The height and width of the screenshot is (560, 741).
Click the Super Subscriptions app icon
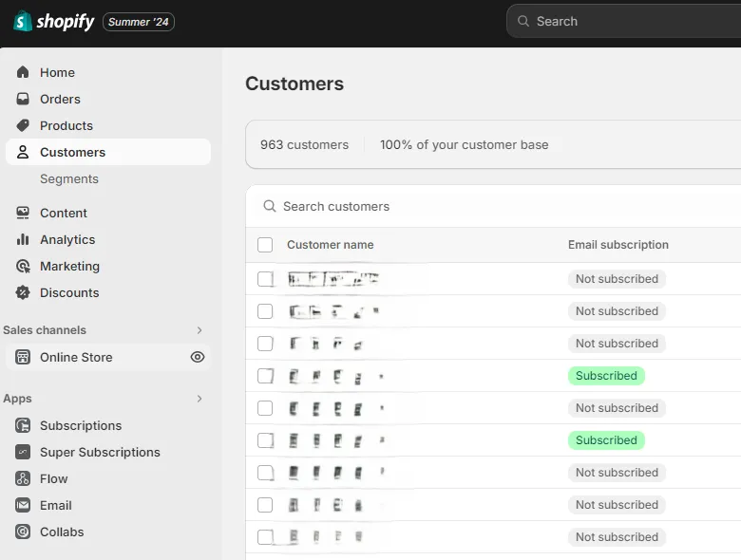23,452
